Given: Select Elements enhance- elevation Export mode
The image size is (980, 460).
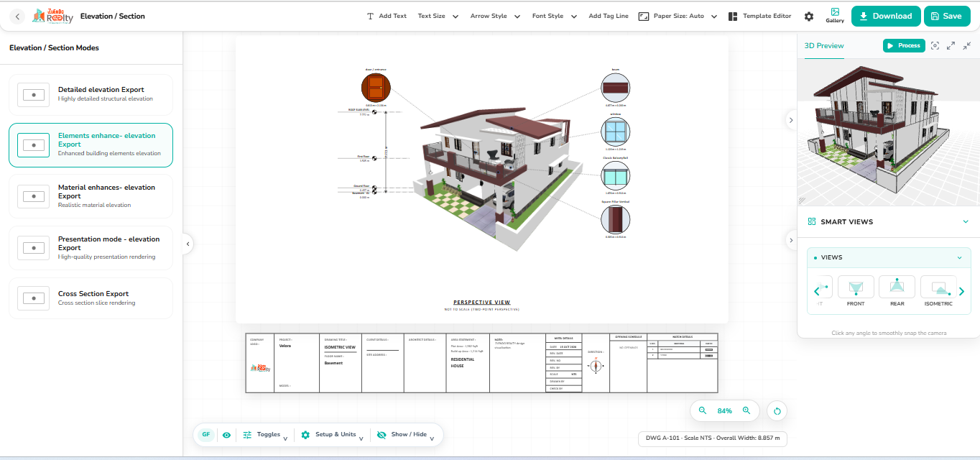Looking at the screenshot, I should (91, 144).
